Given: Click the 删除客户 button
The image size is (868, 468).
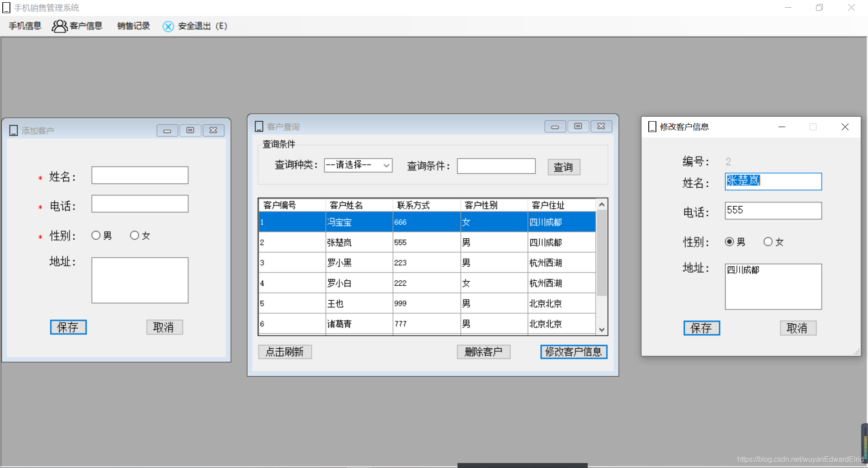Looking at the screenshot, I should pos(484,352).
